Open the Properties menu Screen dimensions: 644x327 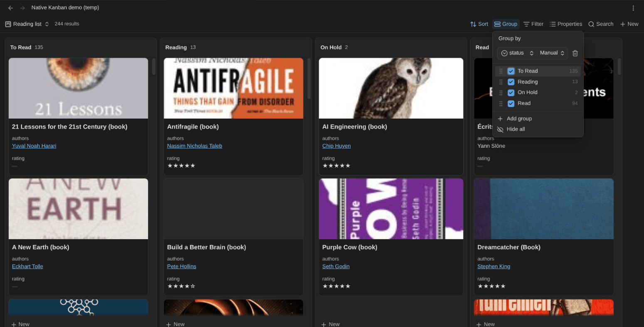(566, 24)
